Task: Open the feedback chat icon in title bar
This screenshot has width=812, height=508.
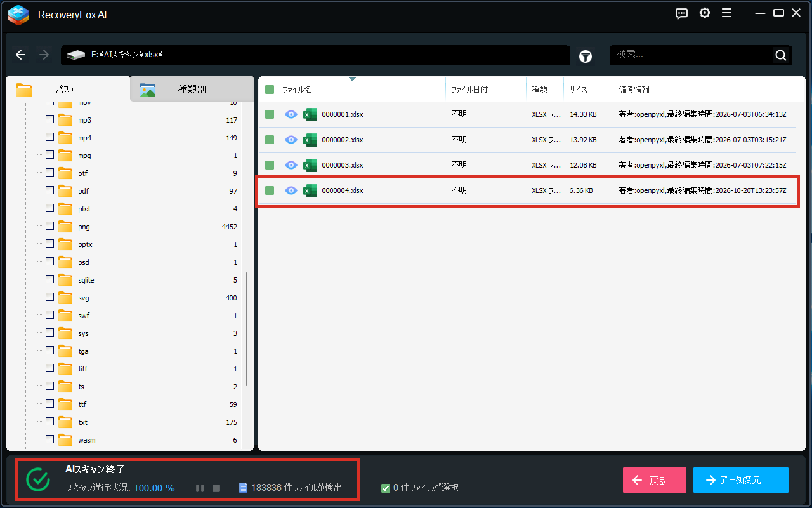Action: point(682,13)
